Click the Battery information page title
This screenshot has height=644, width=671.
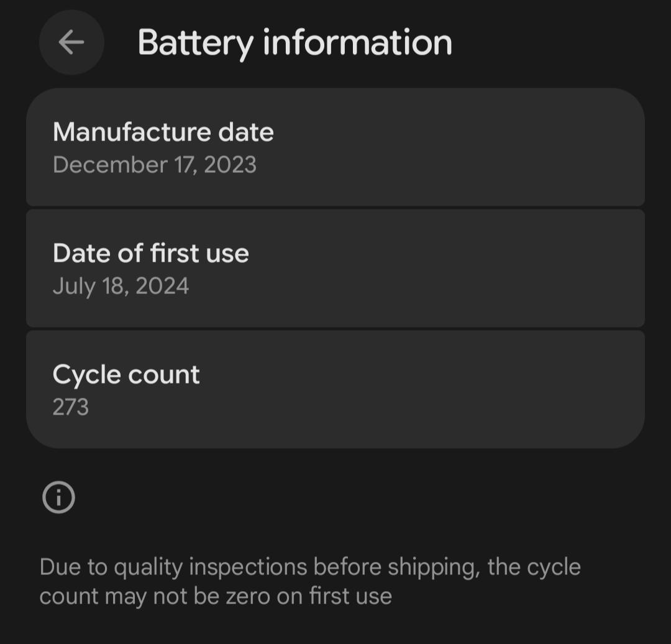[294, 42]
